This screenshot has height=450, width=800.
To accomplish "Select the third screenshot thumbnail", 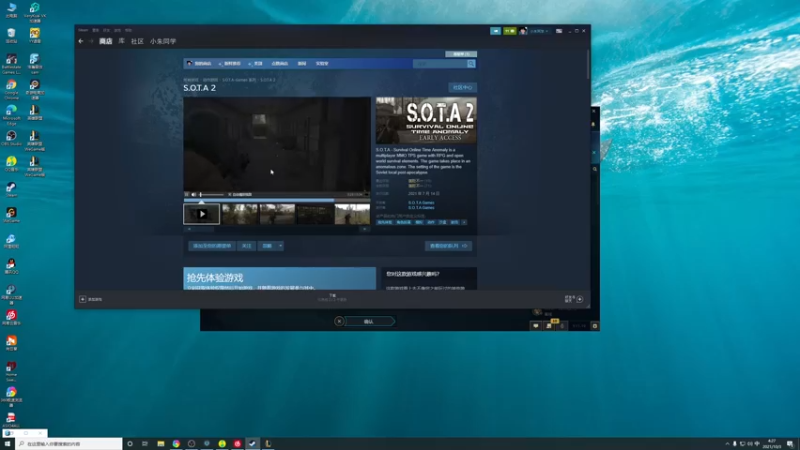I will 277,214.
